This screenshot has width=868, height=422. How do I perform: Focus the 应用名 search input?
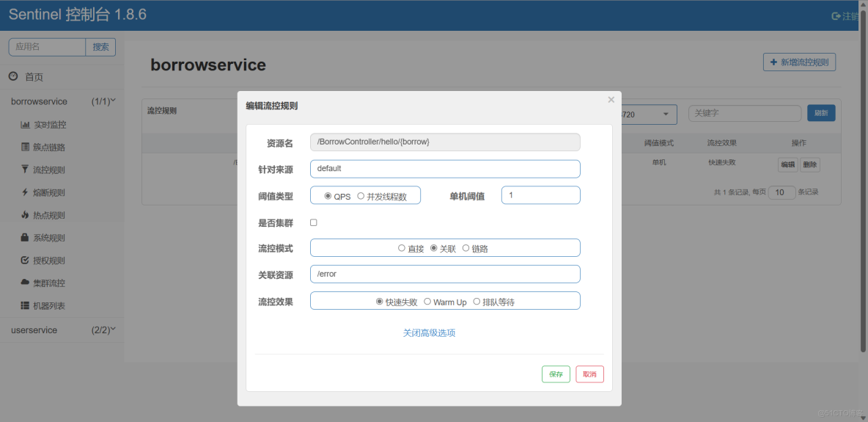point(47,47)
